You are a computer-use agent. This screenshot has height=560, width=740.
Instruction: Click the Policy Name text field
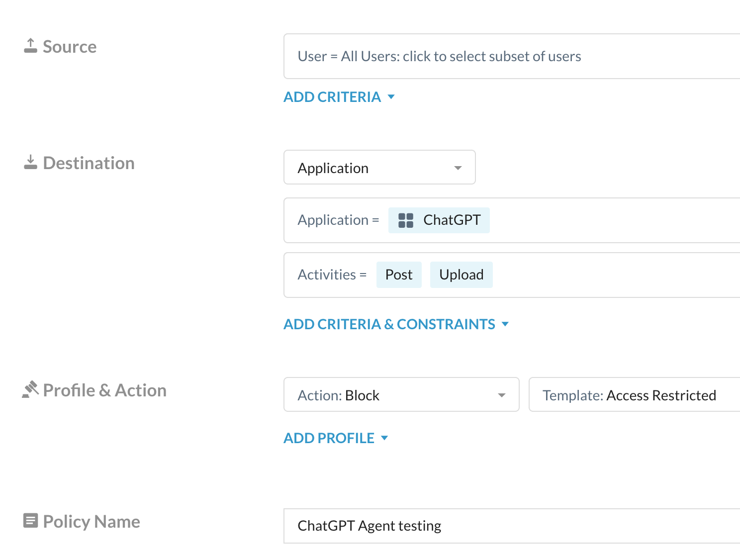pos(512,526)
